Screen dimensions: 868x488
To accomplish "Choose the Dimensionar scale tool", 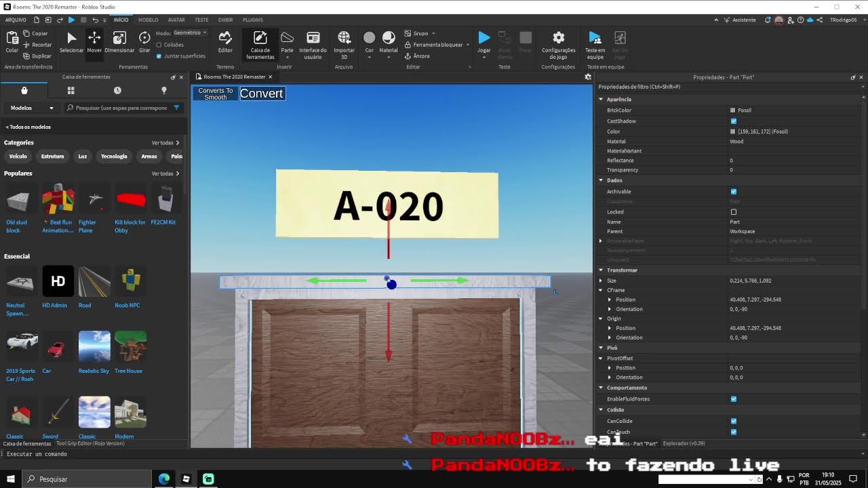I will coord(119,42).
